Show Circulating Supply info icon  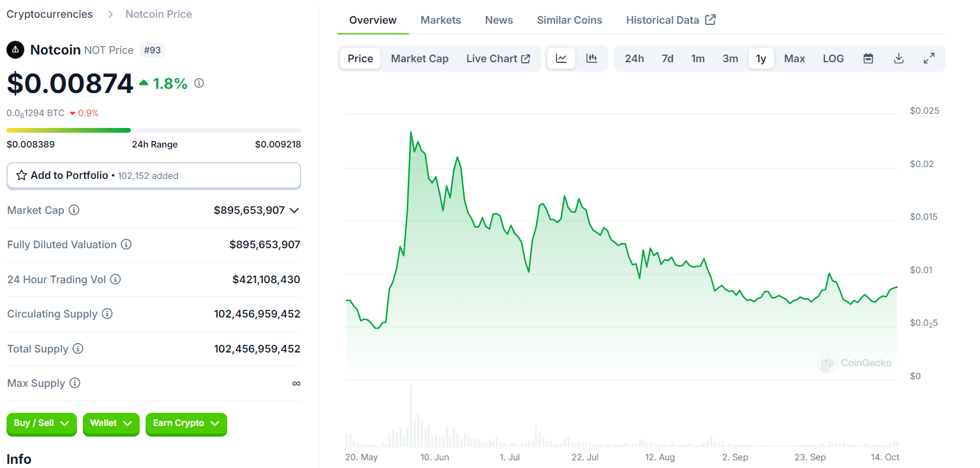pos(107,313)
